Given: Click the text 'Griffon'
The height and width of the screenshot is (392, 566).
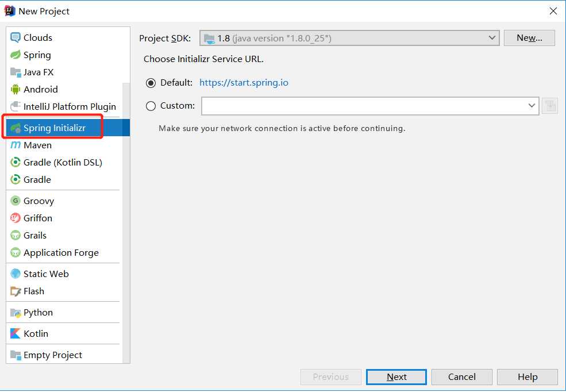Looking at the screenshot, I should (38, 218).
